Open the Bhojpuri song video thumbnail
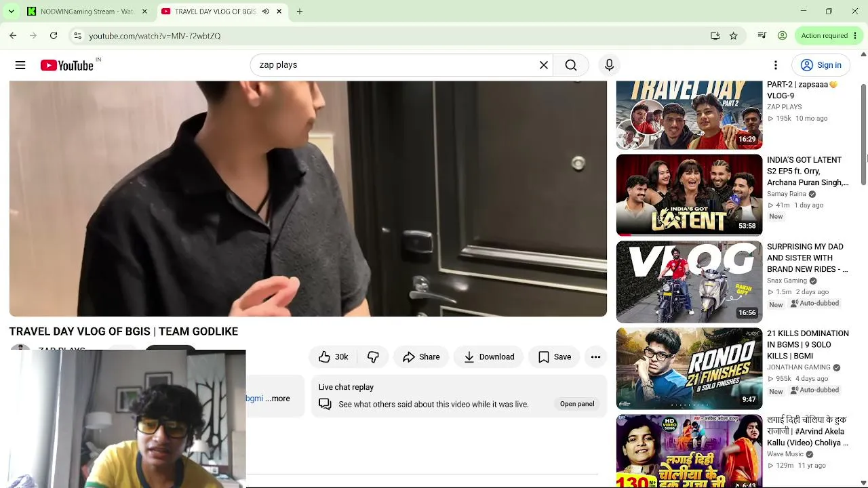Image resolution: width=868 pixels, height=488 pixels. click(689, 451)
